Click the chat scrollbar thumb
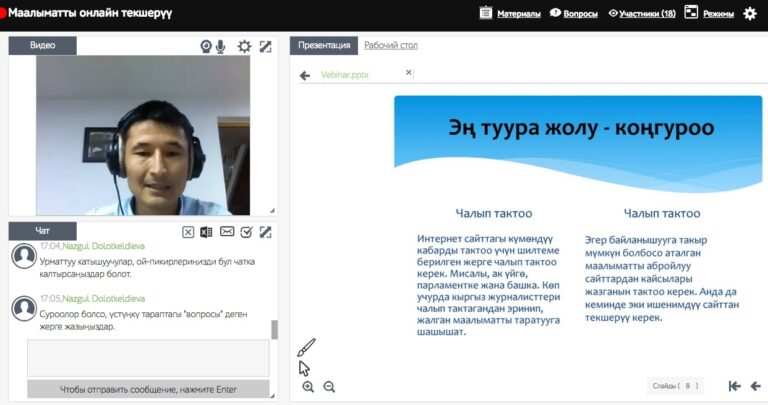Screen dimensions: 768x405 (274, 330)
